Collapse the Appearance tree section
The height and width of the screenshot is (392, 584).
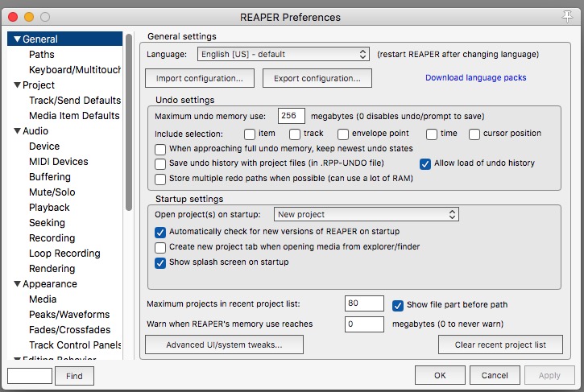click(17, 283)
